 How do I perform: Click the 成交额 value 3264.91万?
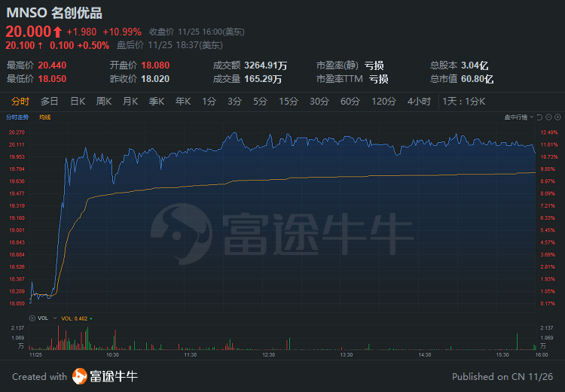click(x=266, y=65)
